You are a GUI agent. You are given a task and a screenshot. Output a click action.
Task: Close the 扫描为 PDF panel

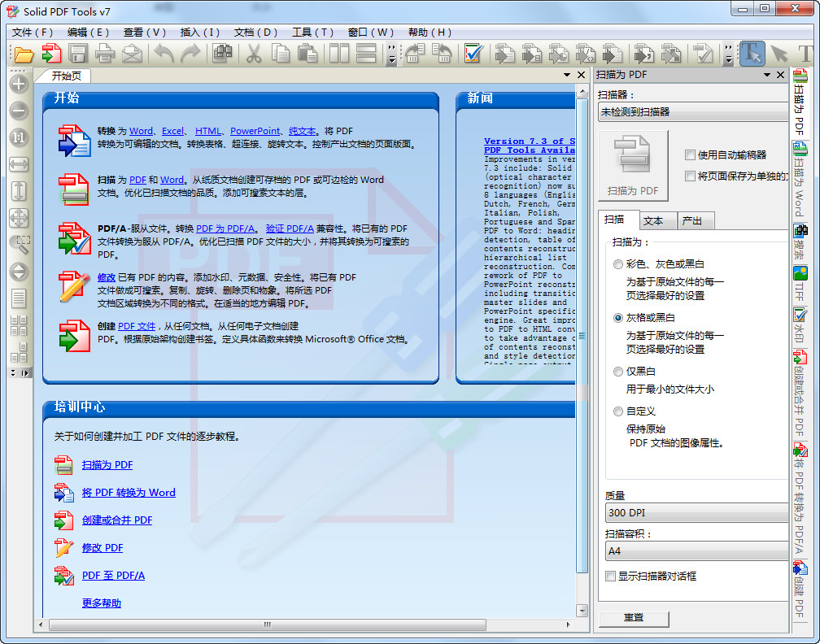[x=780, y=75]
